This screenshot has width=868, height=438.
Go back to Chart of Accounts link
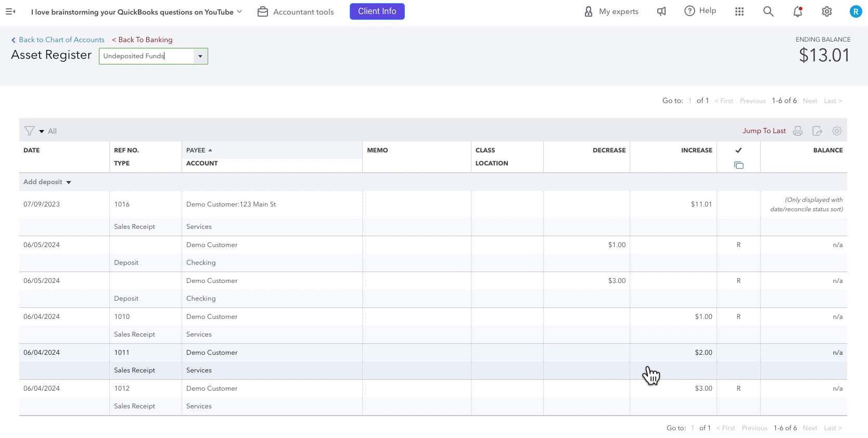(x=61, y=40)
